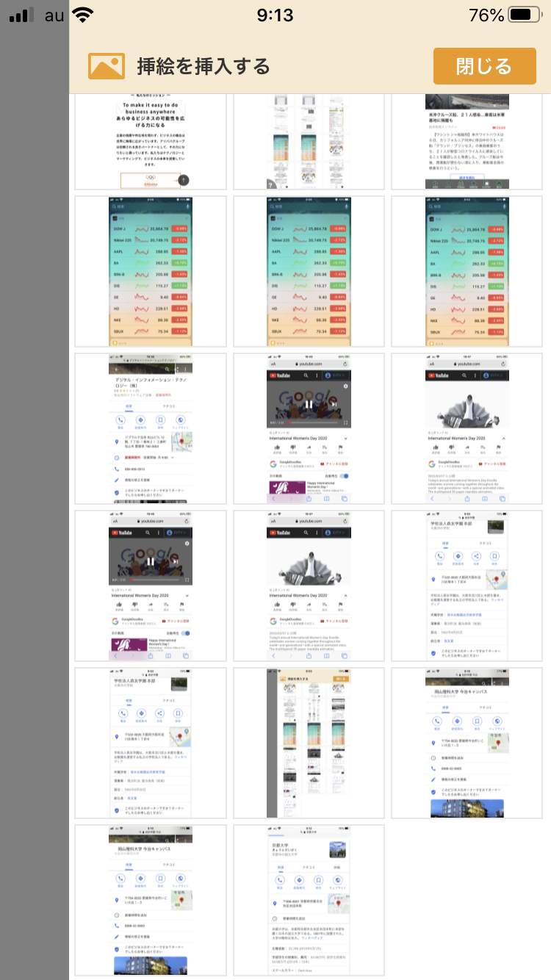Click the picture icon beside 挿絵を挿入する
551x980 pixels.
(x=107, y=67)
